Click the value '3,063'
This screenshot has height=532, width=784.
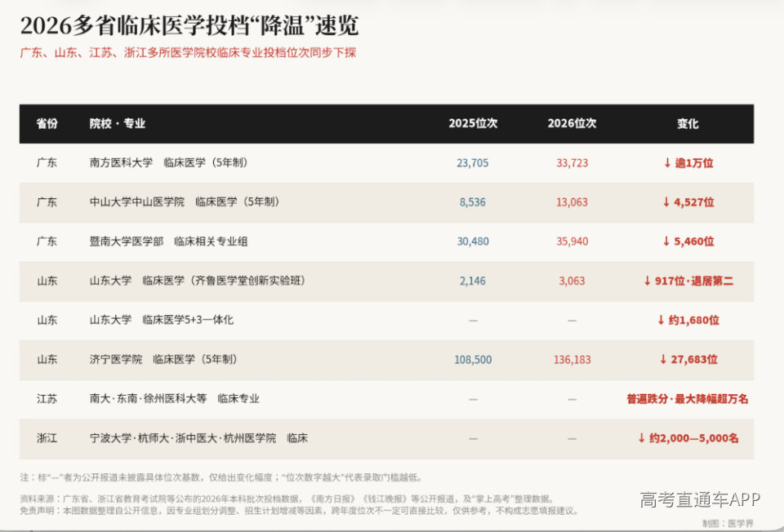pos(572,281)
